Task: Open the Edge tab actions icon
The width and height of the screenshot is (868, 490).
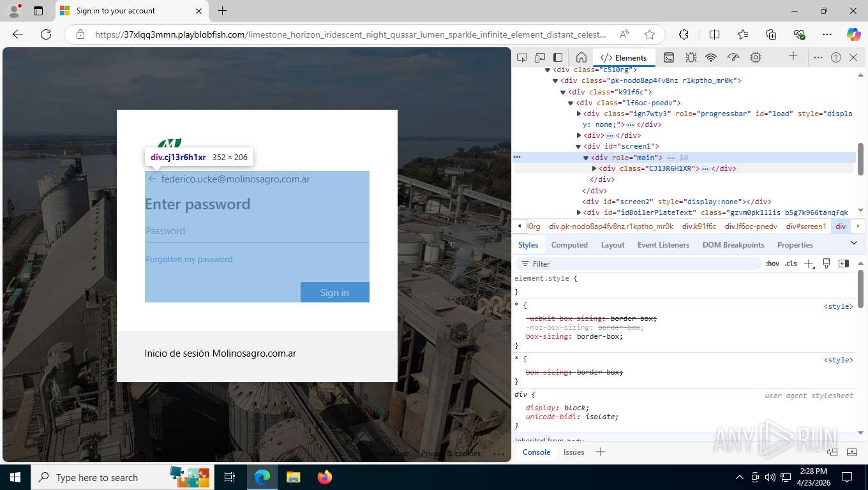Action: click(38, 11)
